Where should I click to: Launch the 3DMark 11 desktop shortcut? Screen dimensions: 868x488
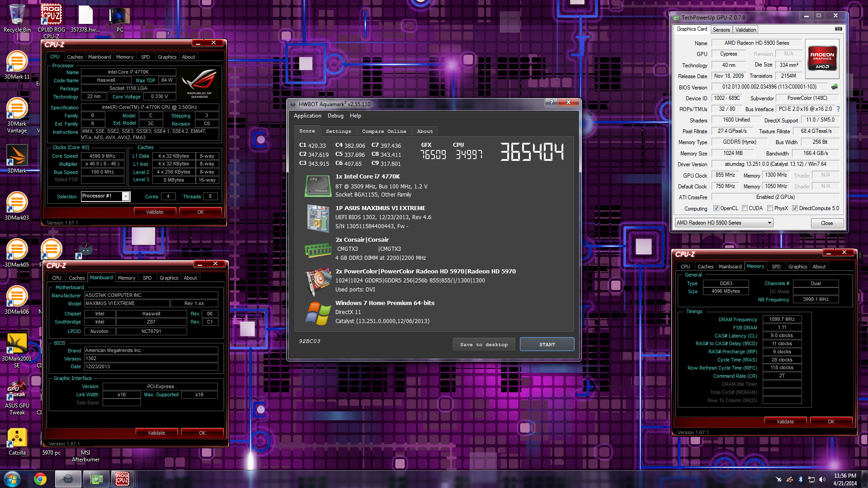click(x=17, y=65)
